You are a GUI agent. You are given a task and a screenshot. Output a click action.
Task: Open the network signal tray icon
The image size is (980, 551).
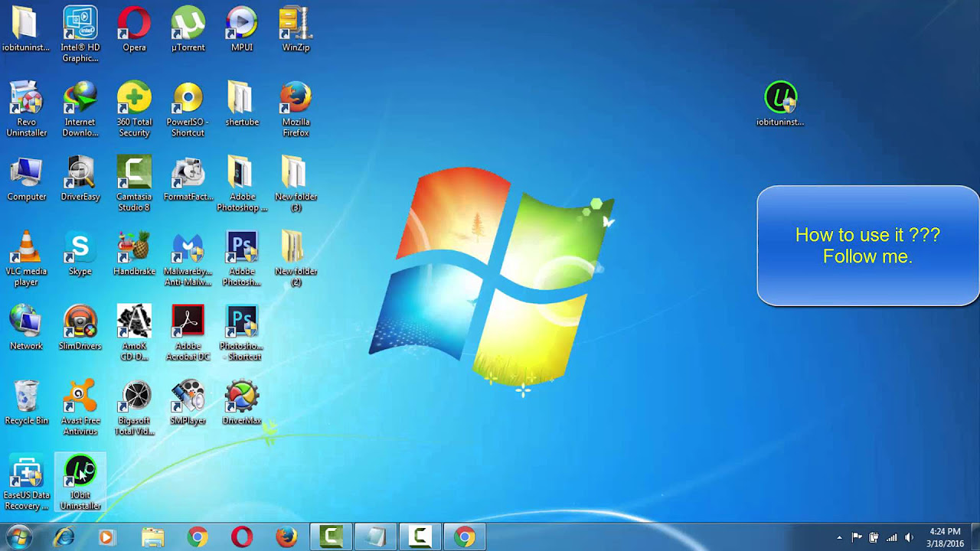891,537
